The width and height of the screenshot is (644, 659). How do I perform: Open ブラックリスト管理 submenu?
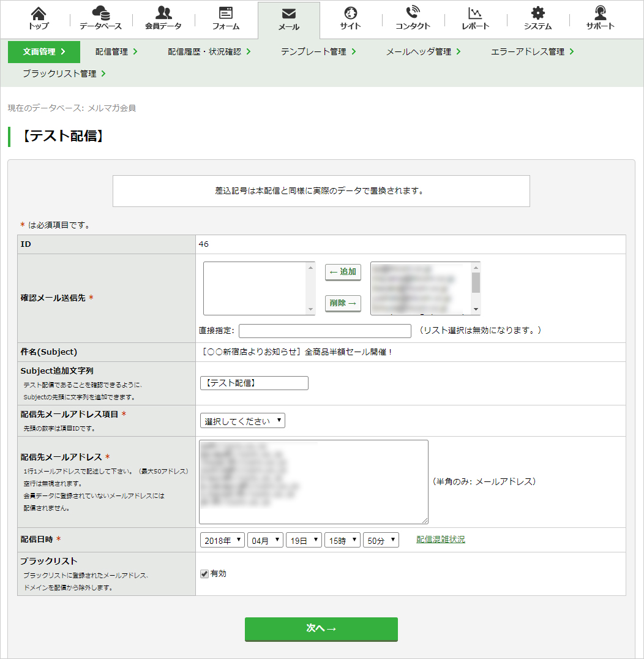[64, 73]
